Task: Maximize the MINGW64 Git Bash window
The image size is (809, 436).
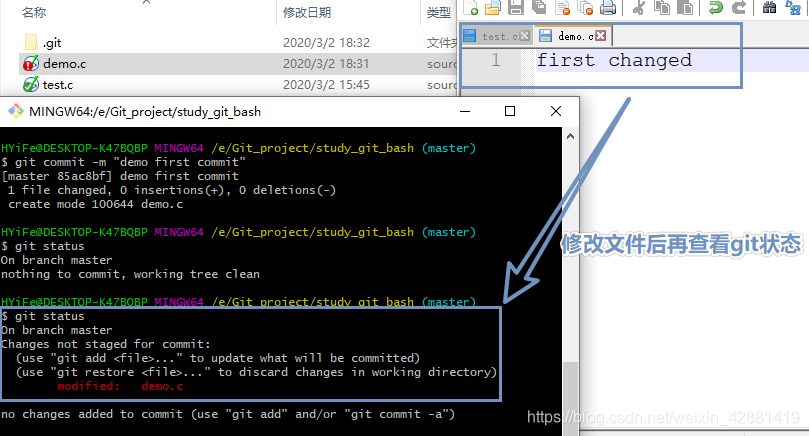Action: pos(510,111)
